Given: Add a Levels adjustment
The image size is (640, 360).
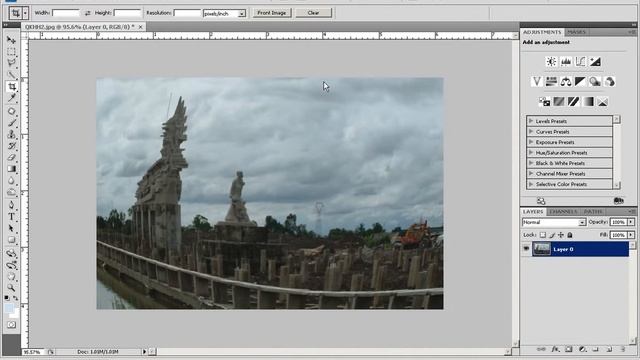Looking at the screenshot, I should coord(566,62).
